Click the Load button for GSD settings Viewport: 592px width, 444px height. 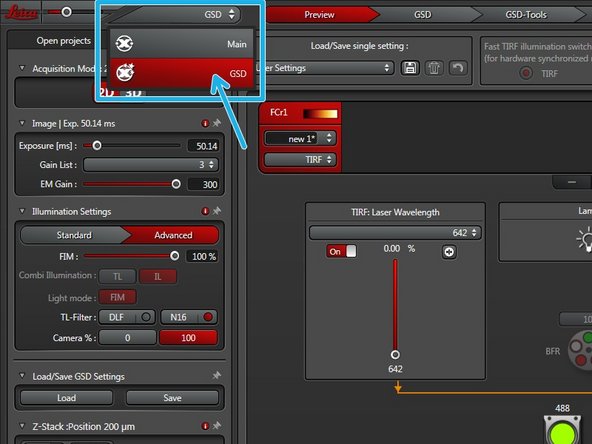(x=66, y=398)
